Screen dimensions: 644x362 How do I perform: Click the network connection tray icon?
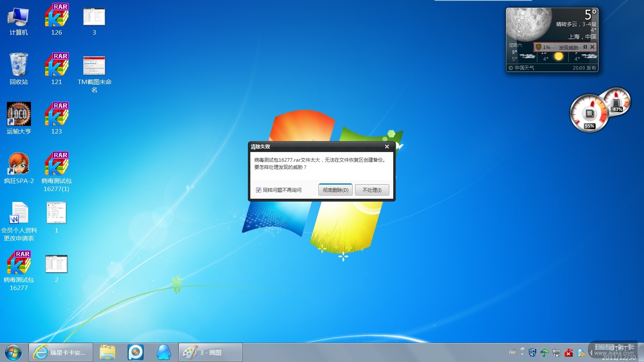[556, 353]
